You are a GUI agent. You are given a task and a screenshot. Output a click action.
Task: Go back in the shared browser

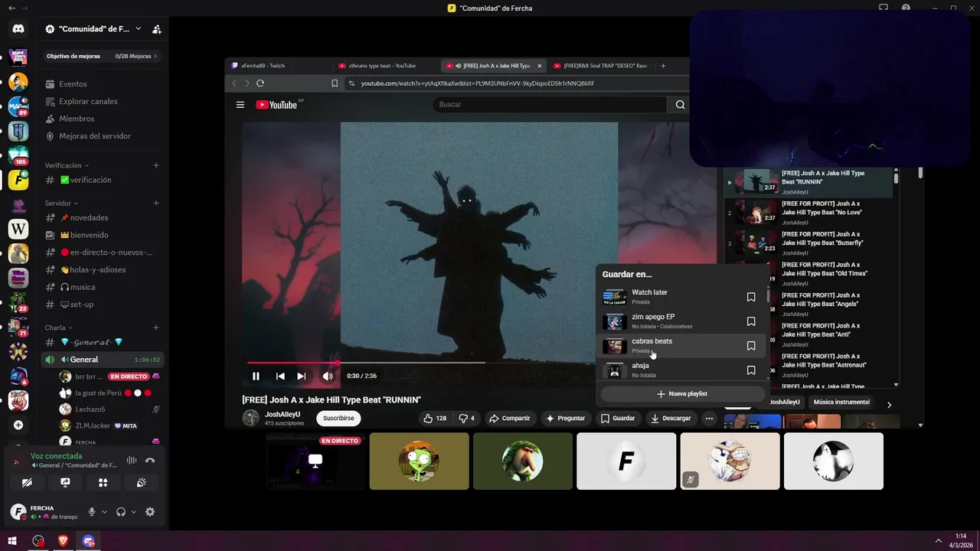click(x=235, y=83)
